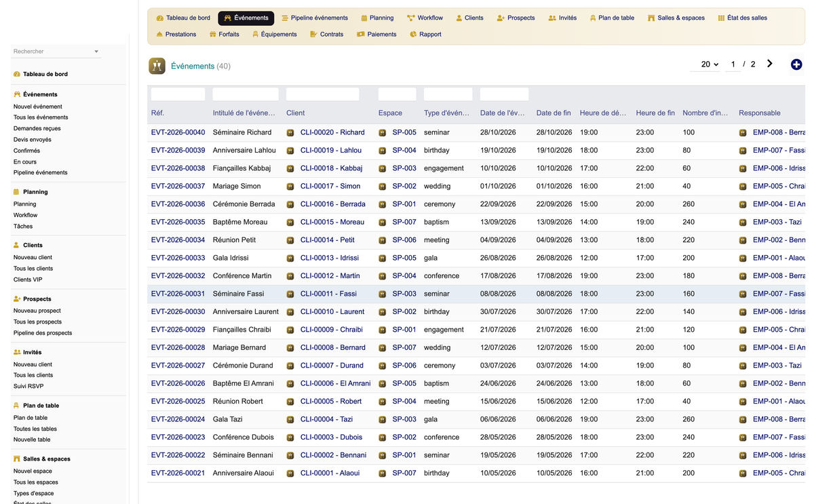Click the 'conference' type in Conférence Martin row
Image resolution: width=814 pixels, height=504 pixels.
(x=442, y=276)
